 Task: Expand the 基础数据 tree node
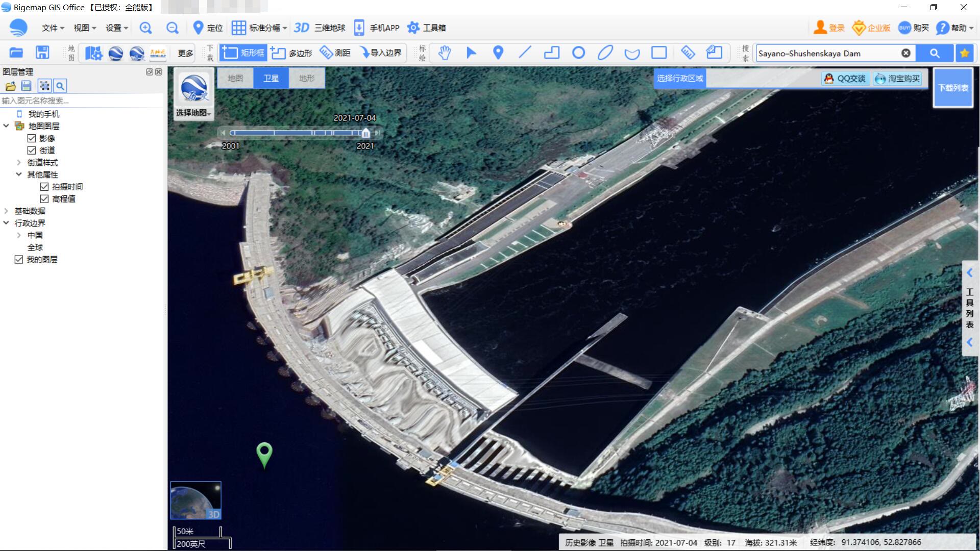tap(6, 211)
